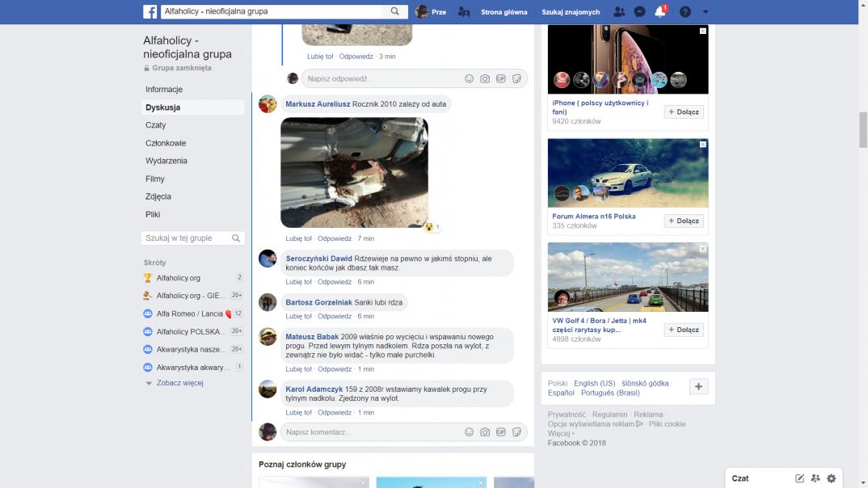The width and height of the screenshot is (868, 488).
Task: Click the Facebook logo icon
Action: [150, 11]
